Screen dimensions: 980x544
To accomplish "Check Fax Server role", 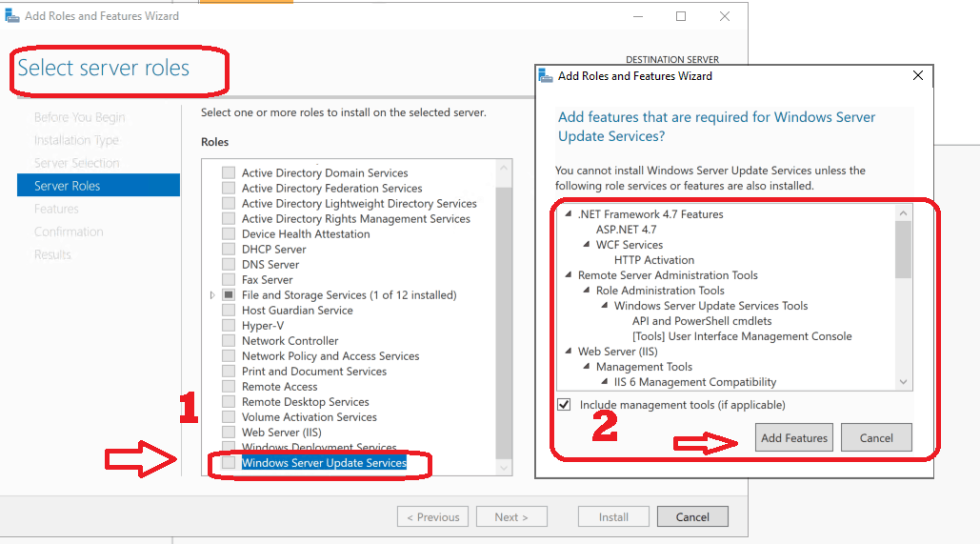I will coord(229,279).
